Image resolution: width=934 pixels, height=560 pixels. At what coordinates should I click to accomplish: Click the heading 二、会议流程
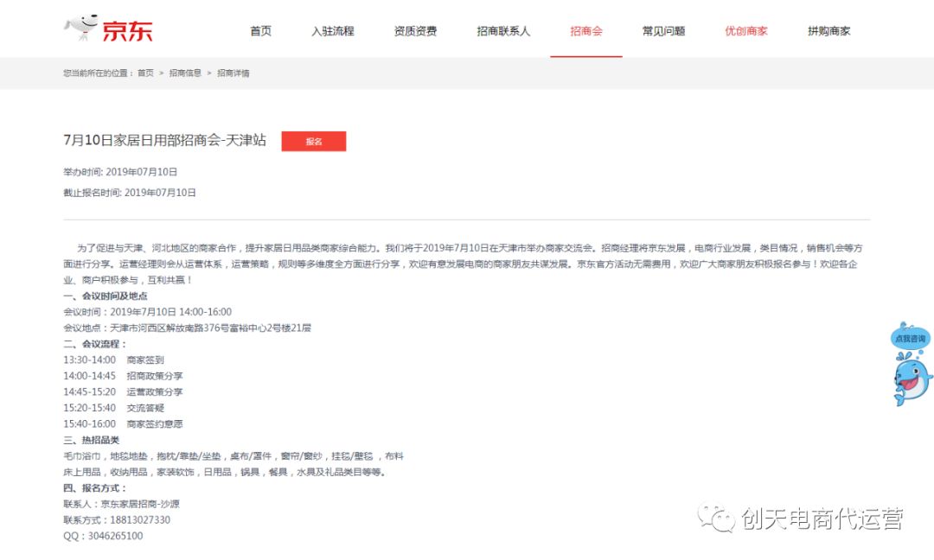[x=95, y=344]
